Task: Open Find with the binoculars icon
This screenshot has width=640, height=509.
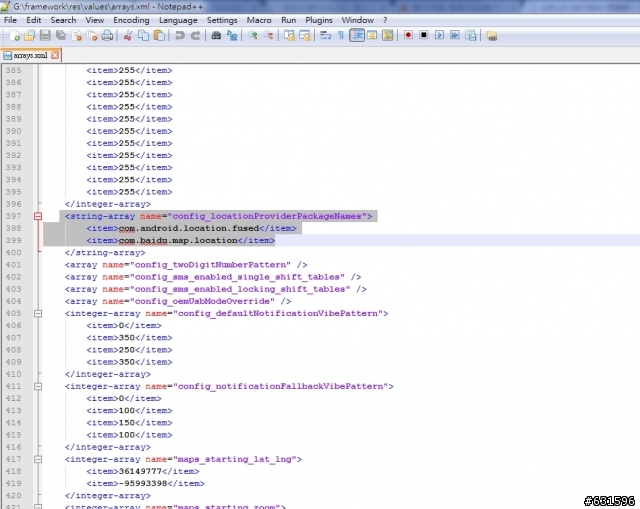Action: (x=216, y=36)
